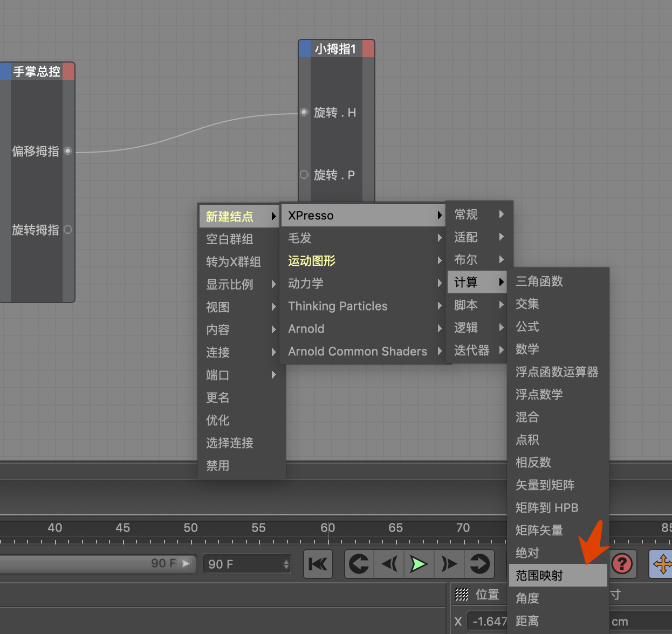This screenshot has width=672, height=634.
Task: Choose 交集 from the 计算 submenu
Action: [x=558, y=304]
